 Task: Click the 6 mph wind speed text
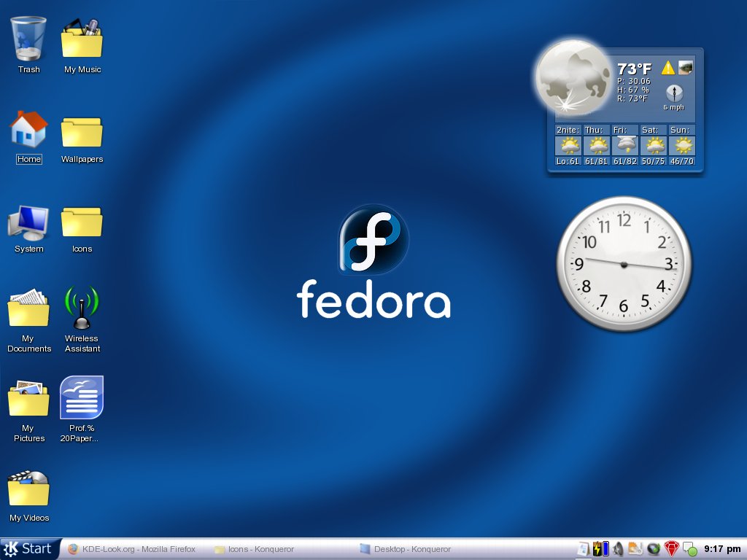[x=673, y=107]
